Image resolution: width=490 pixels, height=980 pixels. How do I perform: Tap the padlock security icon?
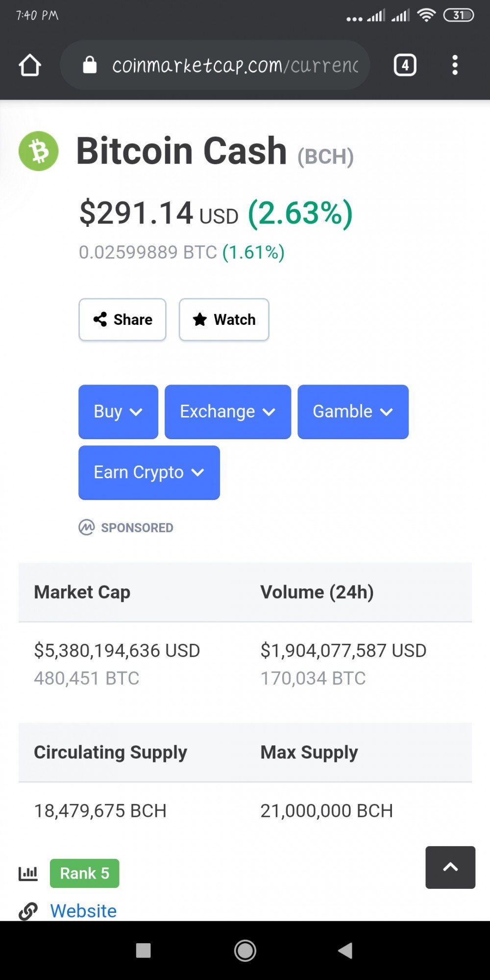[x=90, y=65]
